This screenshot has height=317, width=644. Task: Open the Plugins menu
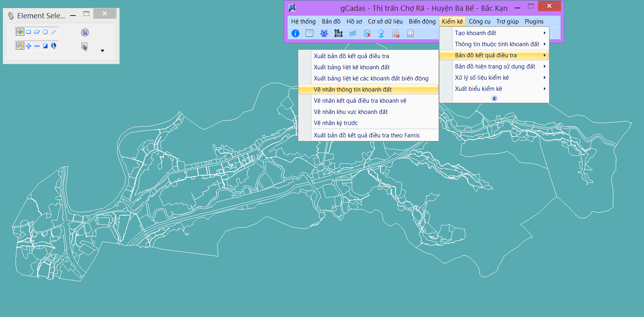point(534,22)
